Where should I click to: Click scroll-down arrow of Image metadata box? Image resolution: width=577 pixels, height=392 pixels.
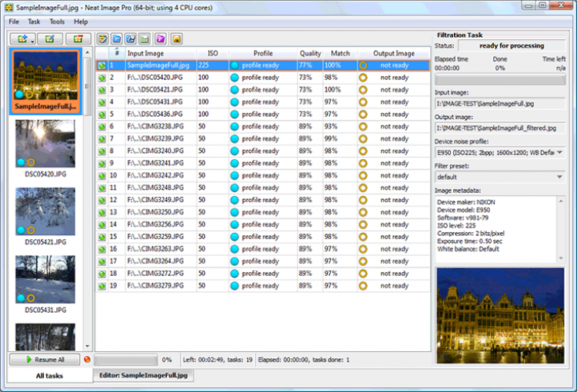[561, 258]
